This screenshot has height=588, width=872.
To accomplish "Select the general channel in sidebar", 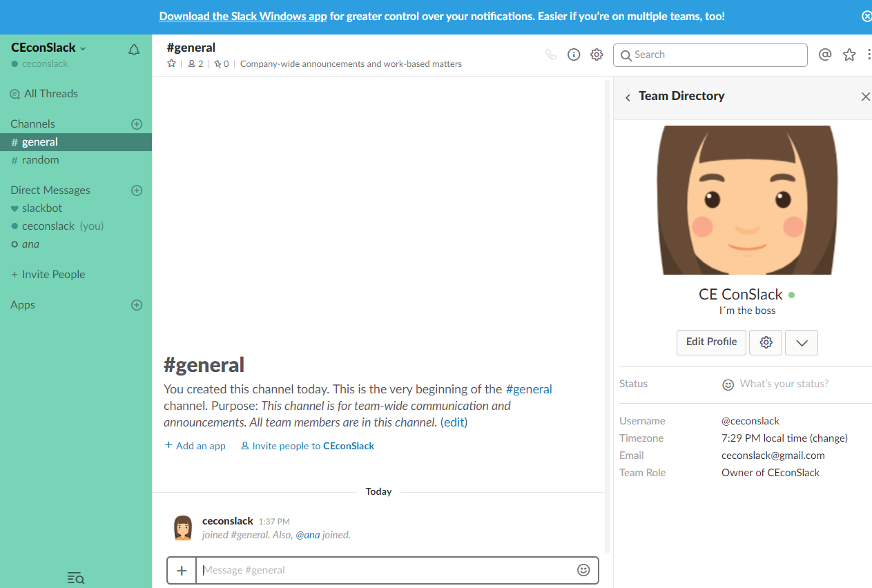I will click(x=76, y=142).
